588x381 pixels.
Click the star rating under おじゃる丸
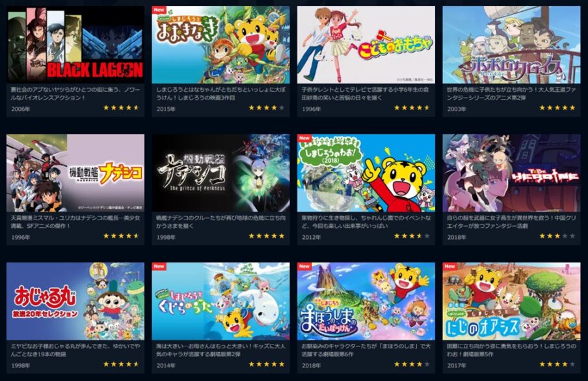click(x=121, y=364)
